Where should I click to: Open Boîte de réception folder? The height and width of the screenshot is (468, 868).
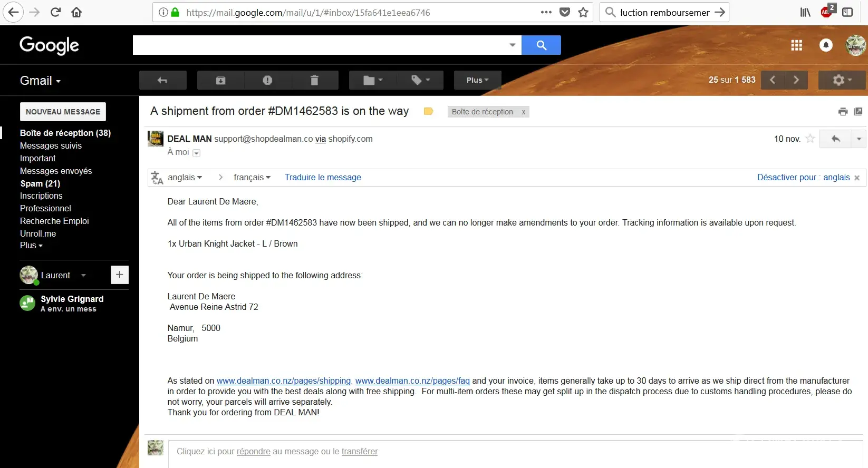(65, 133)
